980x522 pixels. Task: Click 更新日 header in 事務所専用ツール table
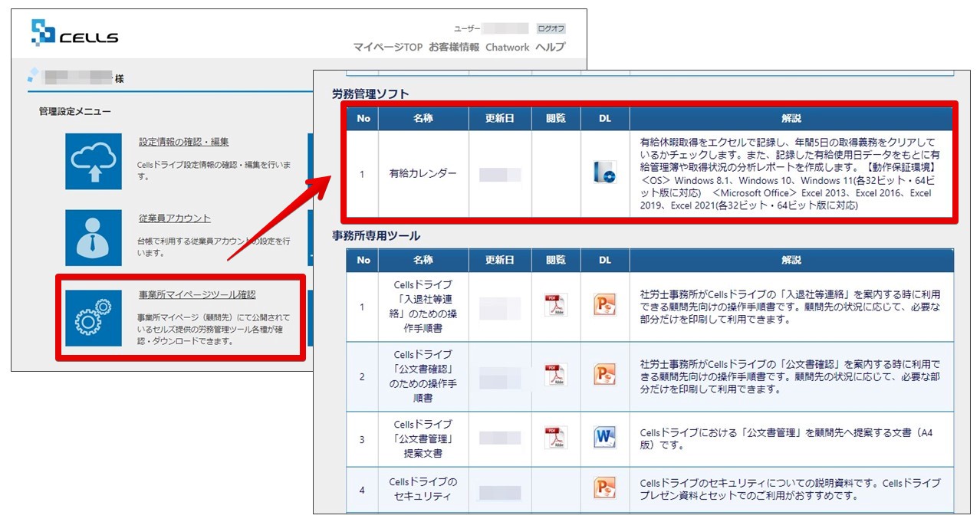click(x=500, y=261)
